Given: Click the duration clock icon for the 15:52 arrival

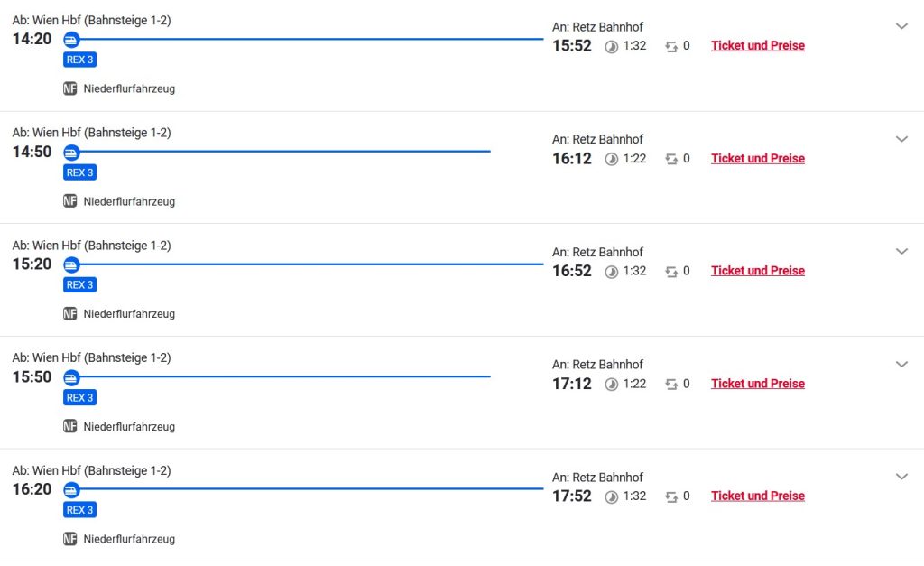Looking at the screenshot, I should (611, 46).
